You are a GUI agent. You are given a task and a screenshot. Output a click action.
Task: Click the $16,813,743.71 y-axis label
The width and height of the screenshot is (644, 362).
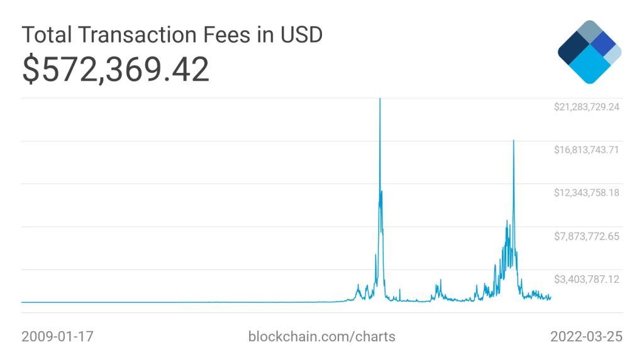pos(586,150)
